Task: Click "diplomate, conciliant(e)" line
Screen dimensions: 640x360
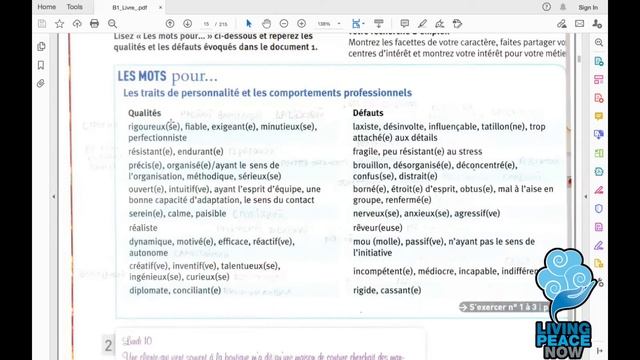Action: click(x=175, y=291)
